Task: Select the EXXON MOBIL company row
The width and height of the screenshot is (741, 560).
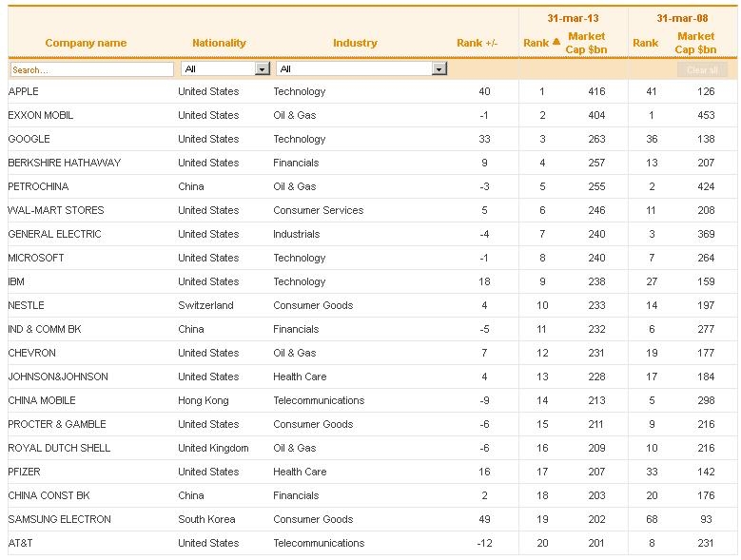Action: 372,115
